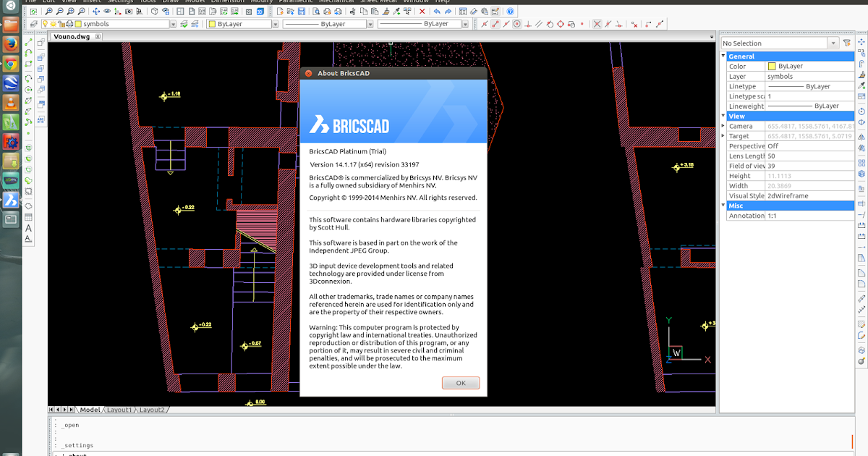Image resolution: width=868 pixels, height=456 pixels.
Task: Expand the Camera property row
Action: pos(724,126)
